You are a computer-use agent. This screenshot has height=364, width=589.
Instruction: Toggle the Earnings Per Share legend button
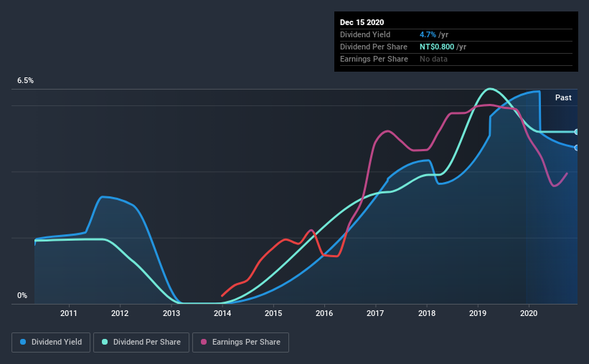coord(241,343)
